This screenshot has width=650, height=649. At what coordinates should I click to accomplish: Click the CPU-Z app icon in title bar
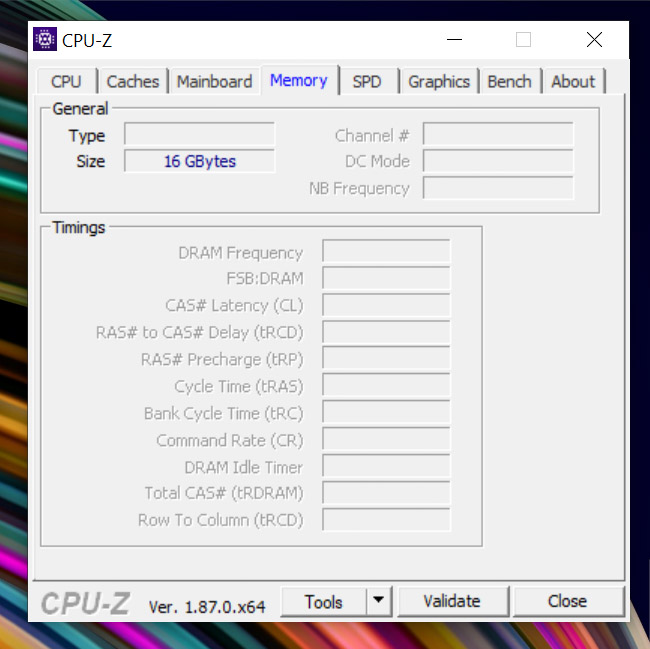click(x=45, y=39)
